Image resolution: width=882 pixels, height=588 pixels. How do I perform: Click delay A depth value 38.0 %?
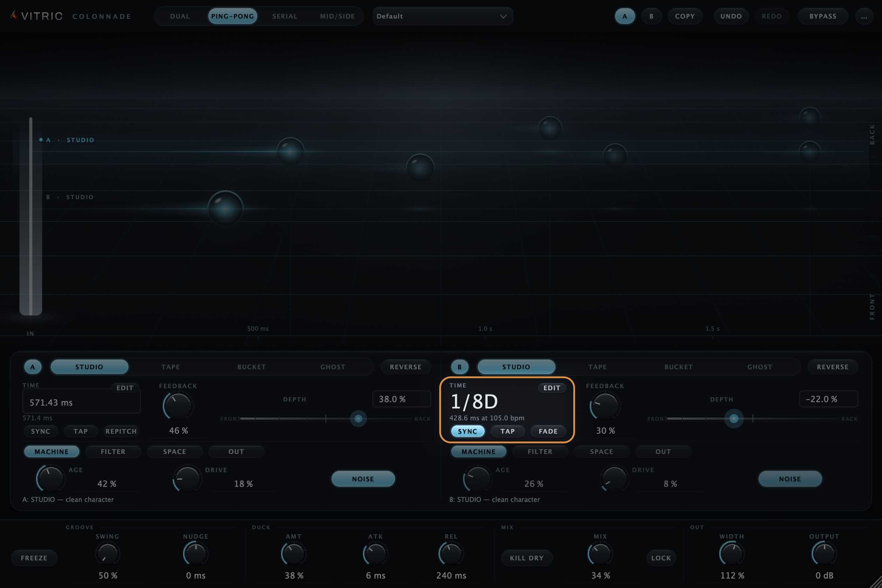401,399
